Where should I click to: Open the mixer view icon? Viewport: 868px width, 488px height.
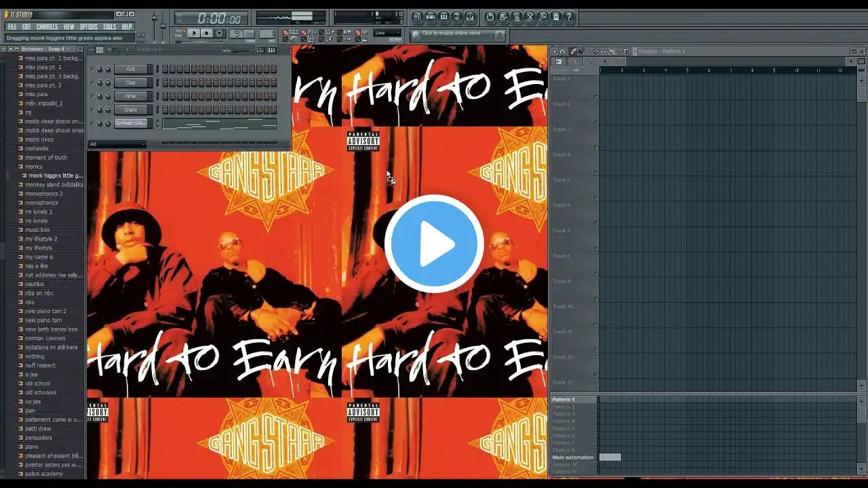click(469, 17)
